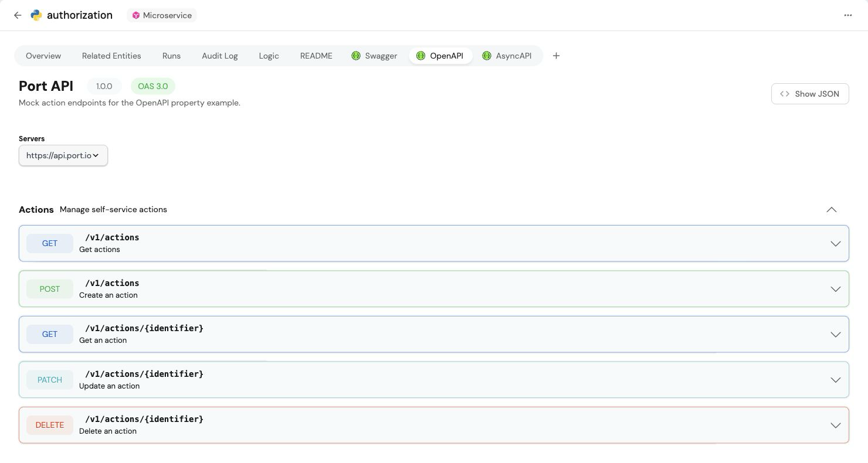This screenshot has height=463, width=868.
Task: Click the Actions section heading
Action: (x=36, y=210)
